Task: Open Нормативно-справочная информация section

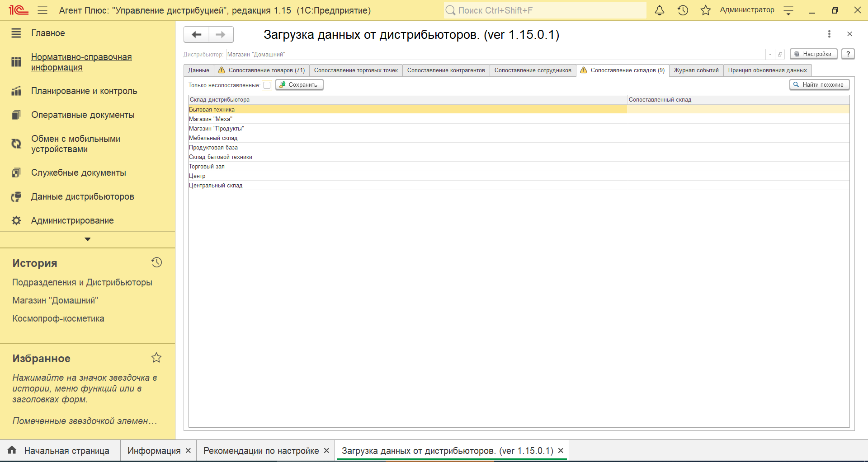Action: pos(81,62)
